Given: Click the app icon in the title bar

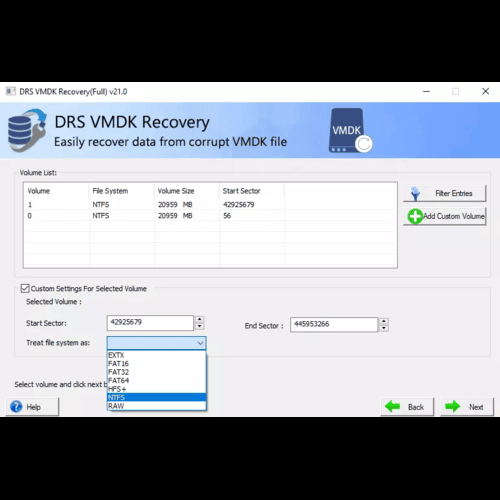Looking at the screenshot, I should 11,91.
